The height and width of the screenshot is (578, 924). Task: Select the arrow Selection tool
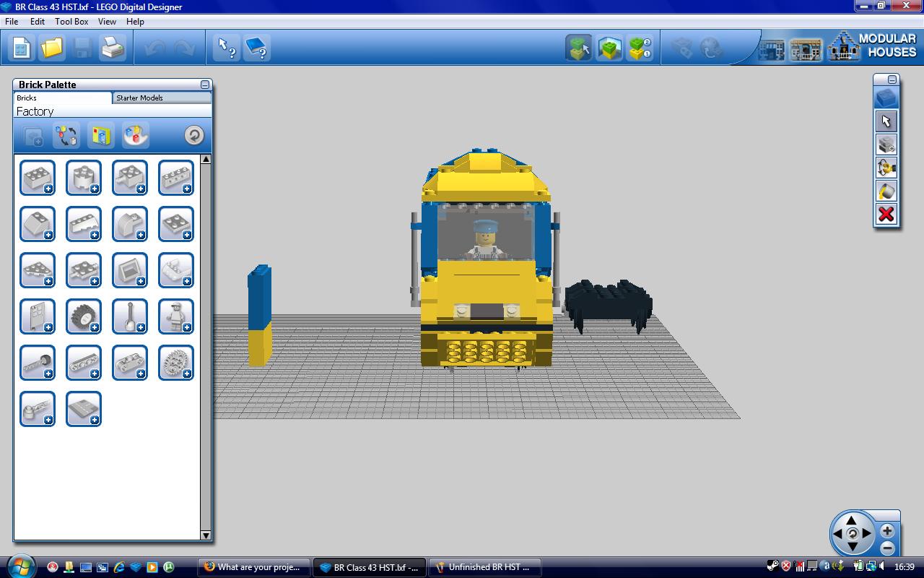click(x=886, y=121)
